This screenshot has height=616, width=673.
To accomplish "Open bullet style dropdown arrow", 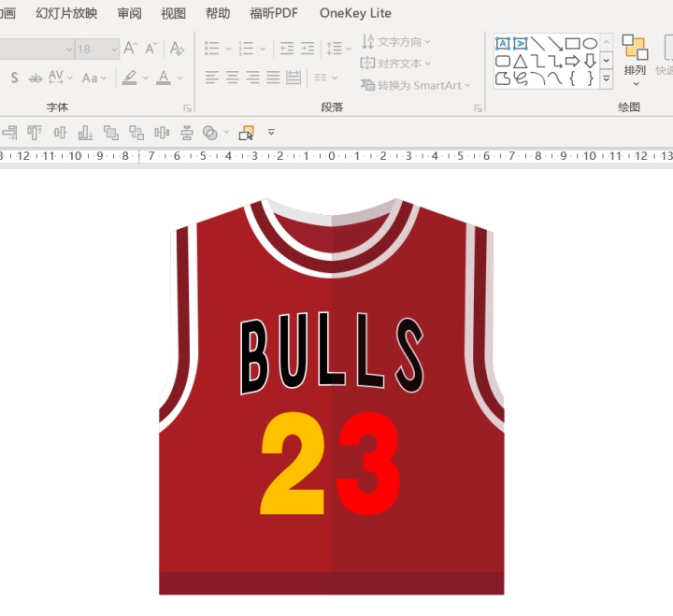I will pos(228,49).
